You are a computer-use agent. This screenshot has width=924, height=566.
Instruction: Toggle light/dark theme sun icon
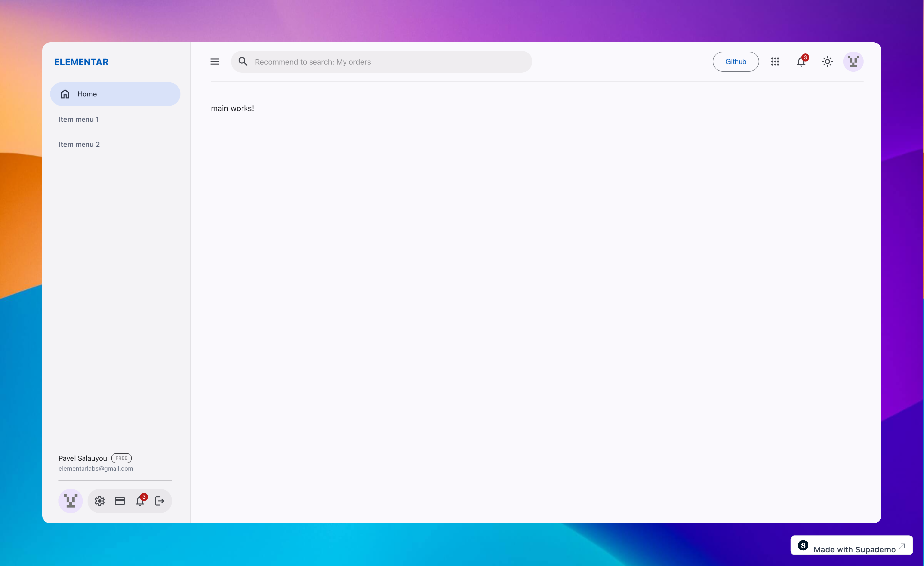[x=827, y=61]
